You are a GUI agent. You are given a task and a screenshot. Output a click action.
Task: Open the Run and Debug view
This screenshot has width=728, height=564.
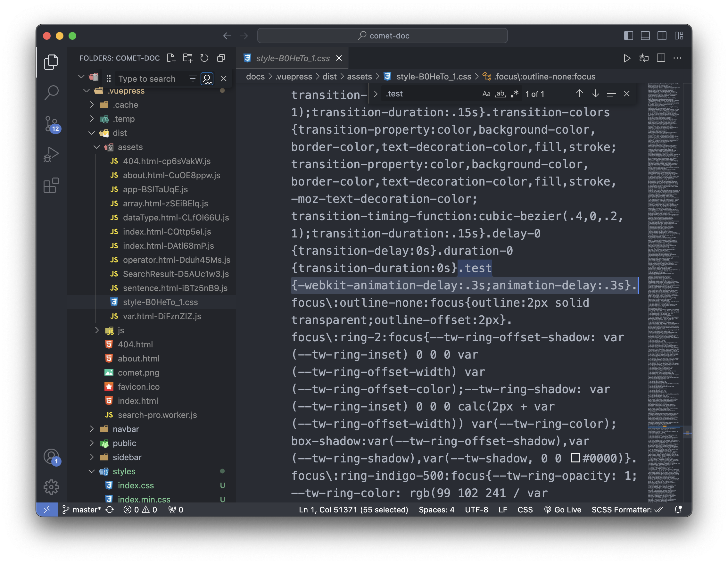(x=51, y=154)
